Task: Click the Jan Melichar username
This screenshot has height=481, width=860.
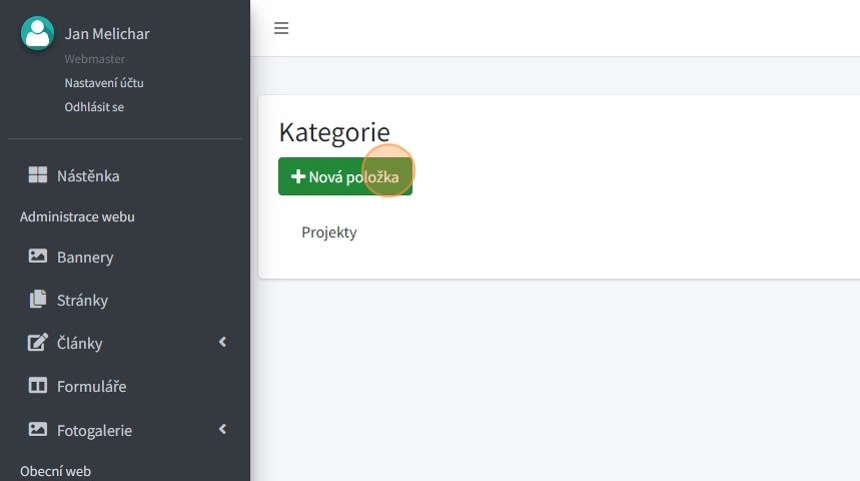Action: [107, 34]
